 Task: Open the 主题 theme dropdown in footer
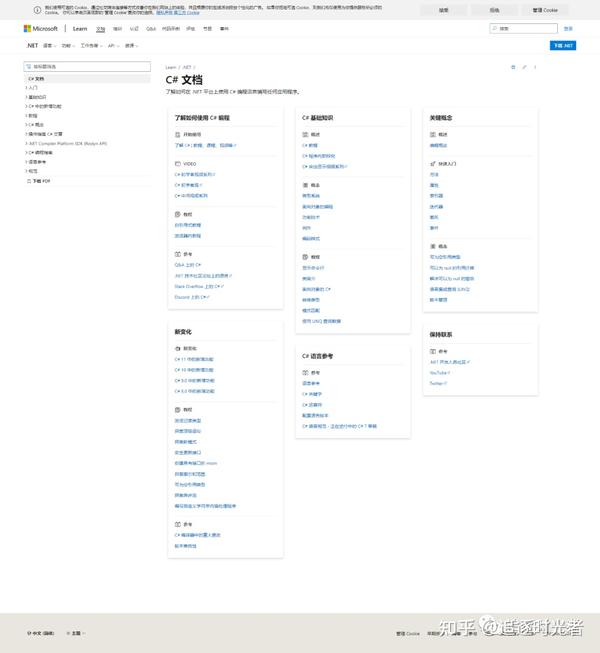point(76,633)
